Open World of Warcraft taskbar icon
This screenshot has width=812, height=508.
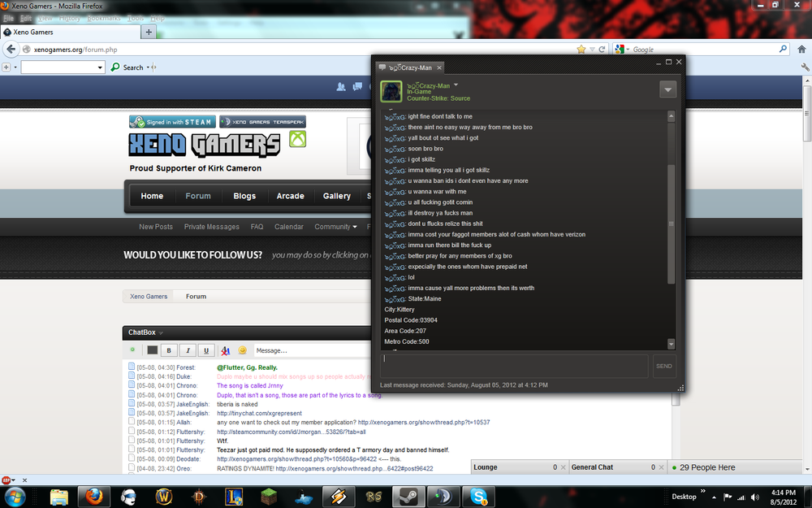164,497
